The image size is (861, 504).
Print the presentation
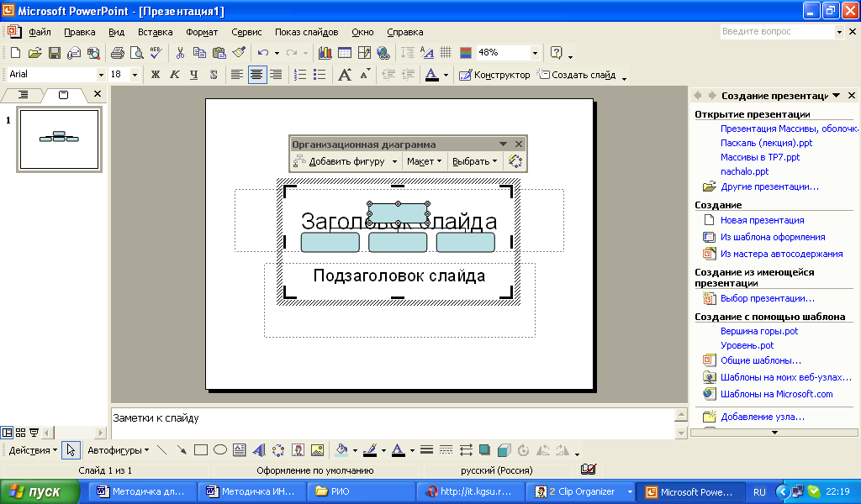tap(118, 53)
